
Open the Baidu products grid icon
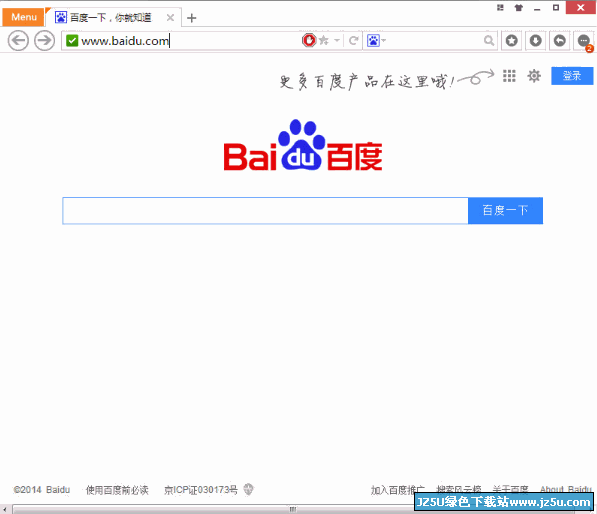click(509, 76)
